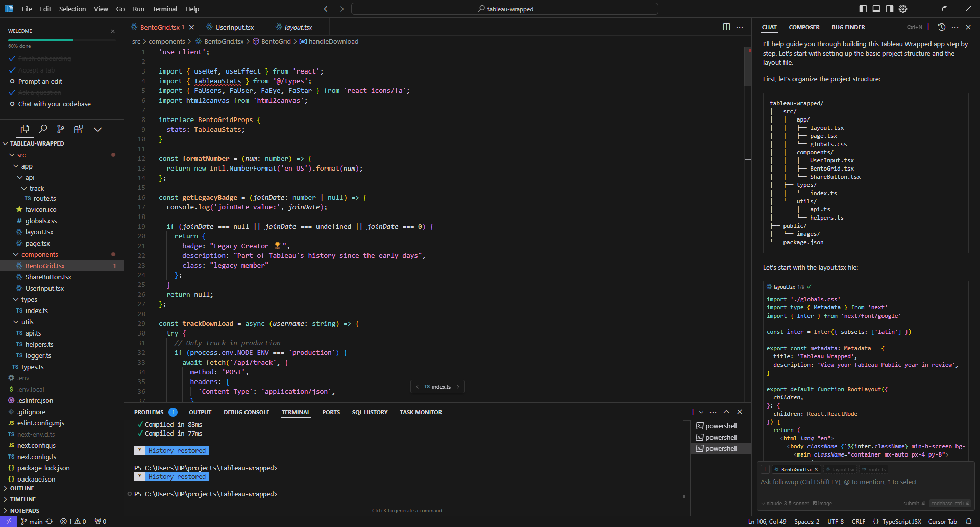The height and width of the screenshot is (527, 980).
Task: Open the claude-3.5-sonnet model dropdown
Action: (785, 504)
